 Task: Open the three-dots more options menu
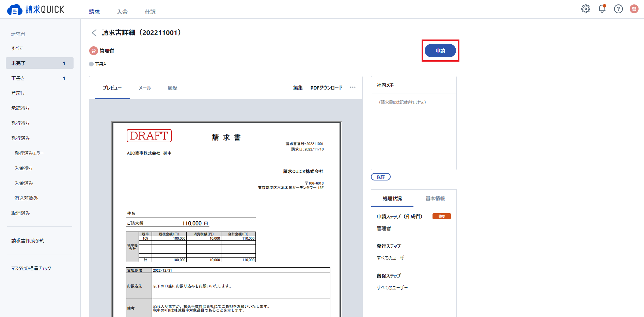coord(353,88)
